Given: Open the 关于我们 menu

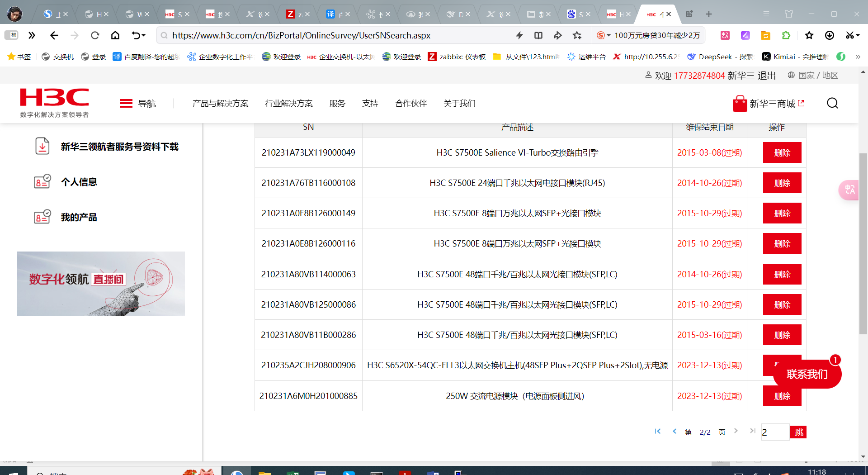Looking at the screenshot, I should click(x=459, y=104).
